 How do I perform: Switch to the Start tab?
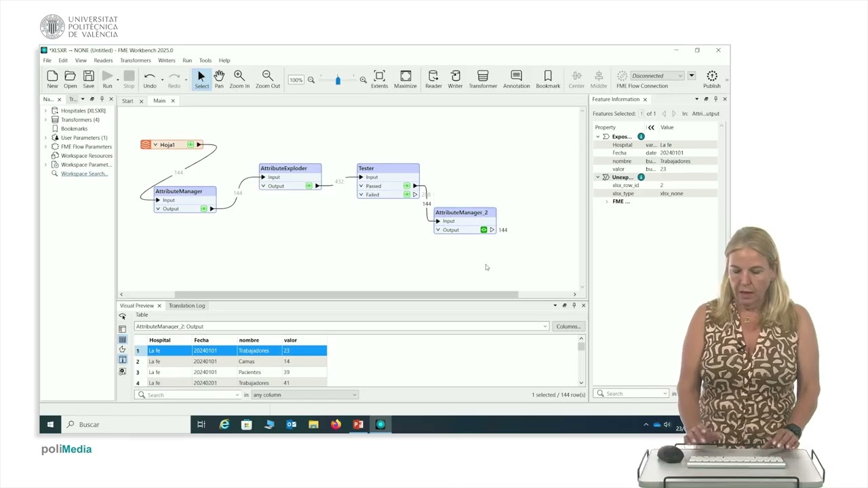[127, 101]
